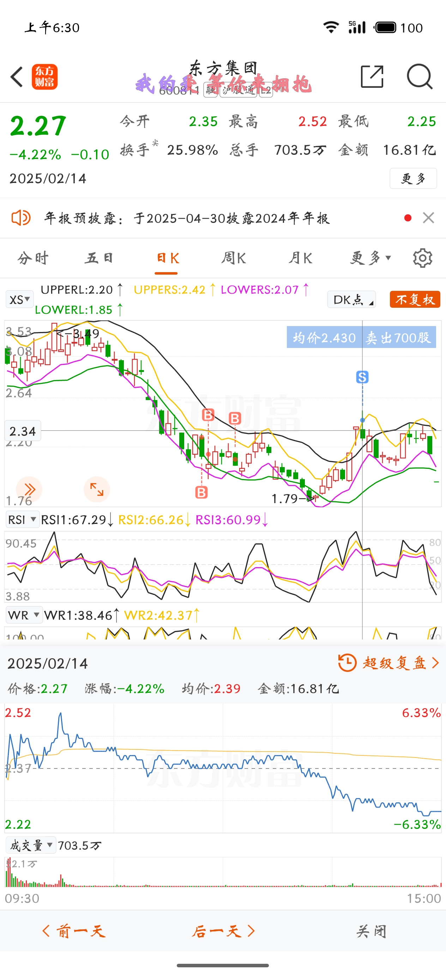
Task: Open the WR indicator dropdown
Action: tap(24, 615)
